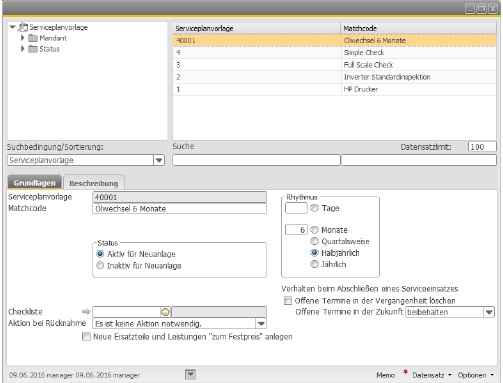The height and width of the screenshot is (383, 503).
Task: Click the red pin marker beside Datensatz
Action: 405,372
